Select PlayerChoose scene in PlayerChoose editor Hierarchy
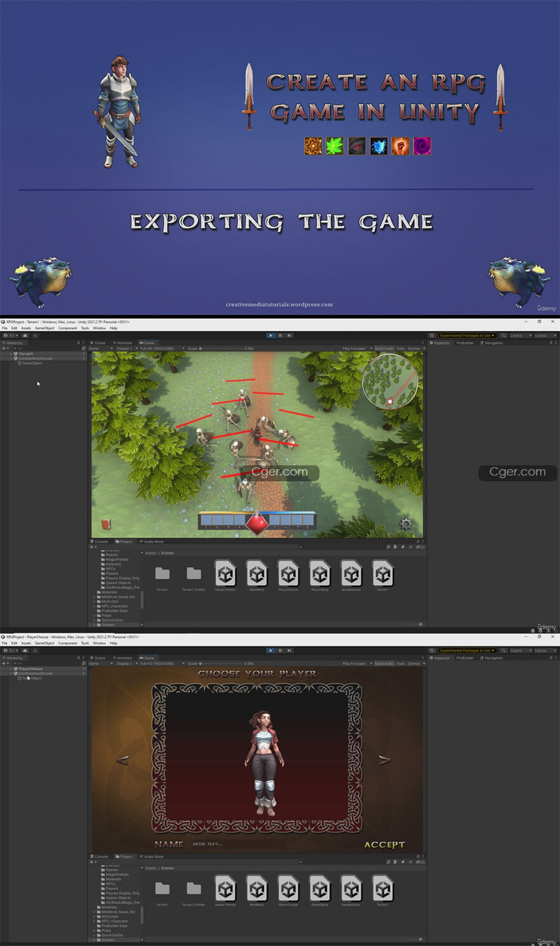This screenshot has width=560, height=946. 31,668
